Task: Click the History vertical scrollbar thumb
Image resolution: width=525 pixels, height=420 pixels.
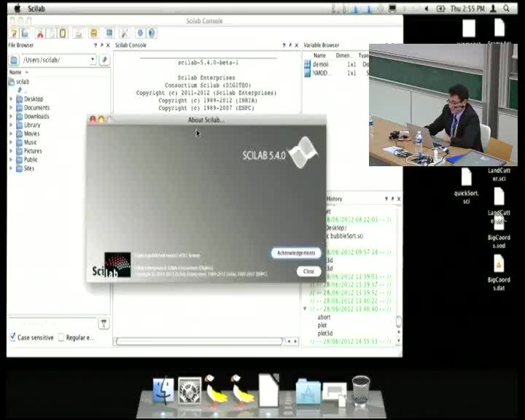Action: pyautogui.click(x=398, y=322)
